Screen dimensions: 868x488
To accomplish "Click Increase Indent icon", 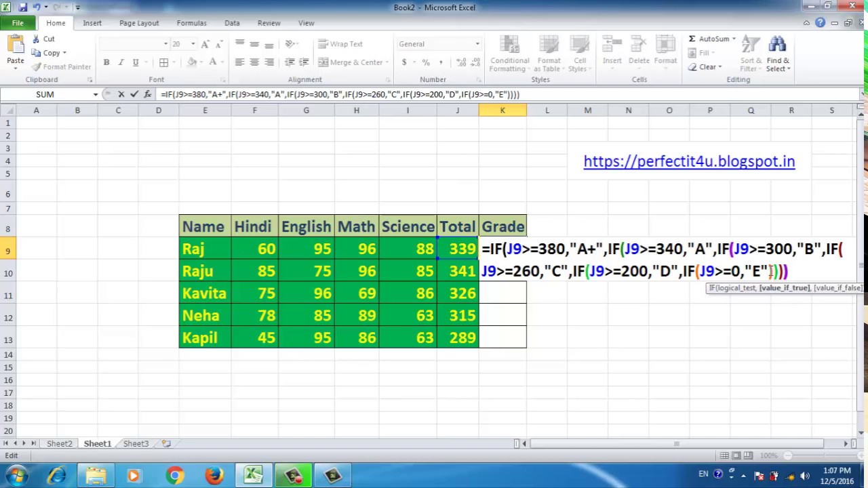I will pos(304,62).
